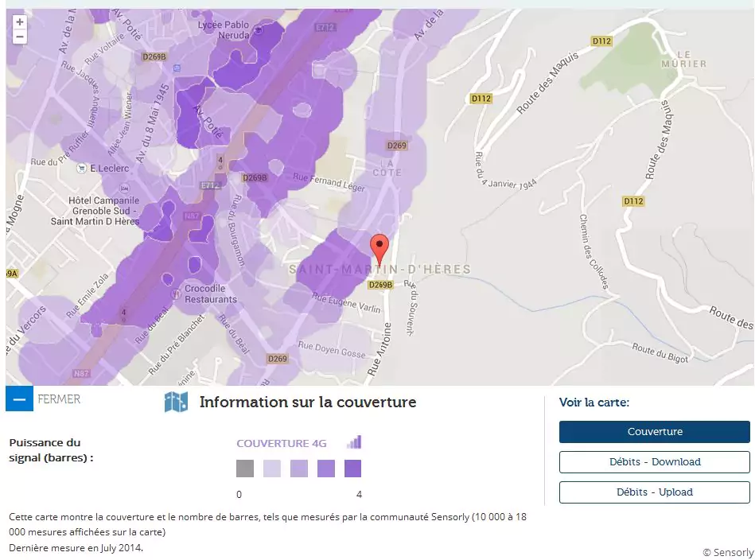Switch to Débits - Download map
The width and height of the screenshot is (755, 560).
(654, 462)
